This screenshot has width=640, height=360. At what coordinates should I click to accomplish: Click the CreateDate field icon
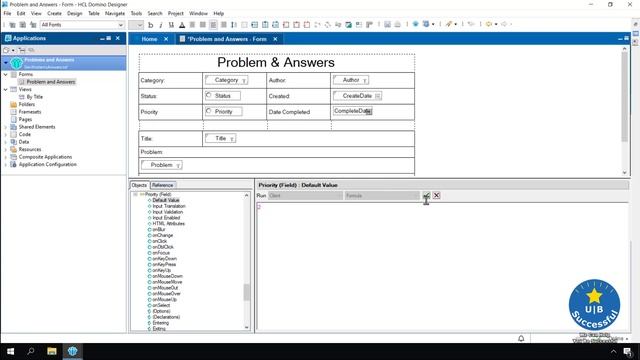(378, 96)
